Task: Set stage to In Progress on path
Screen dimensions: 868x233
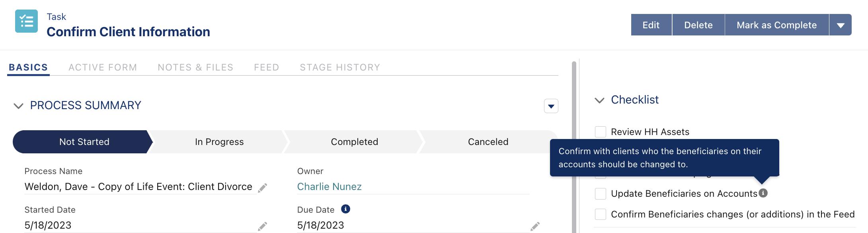Action: pyautogui.click(x=219, y=142)
